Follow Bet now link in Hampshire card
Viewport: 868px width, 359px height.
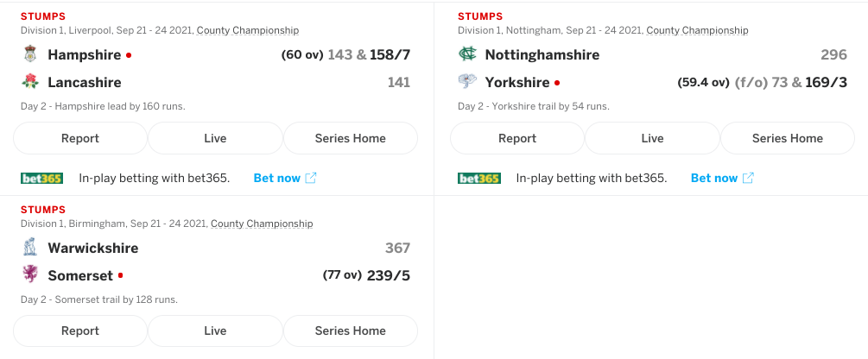pyautogui.click(x=285, y=178)
